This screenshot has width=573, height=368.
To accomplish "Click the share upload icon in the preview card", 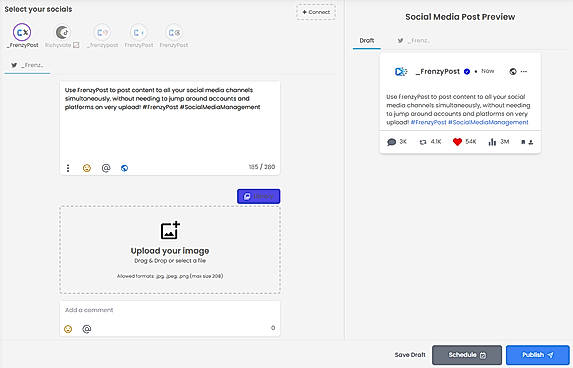I will 531,142.
